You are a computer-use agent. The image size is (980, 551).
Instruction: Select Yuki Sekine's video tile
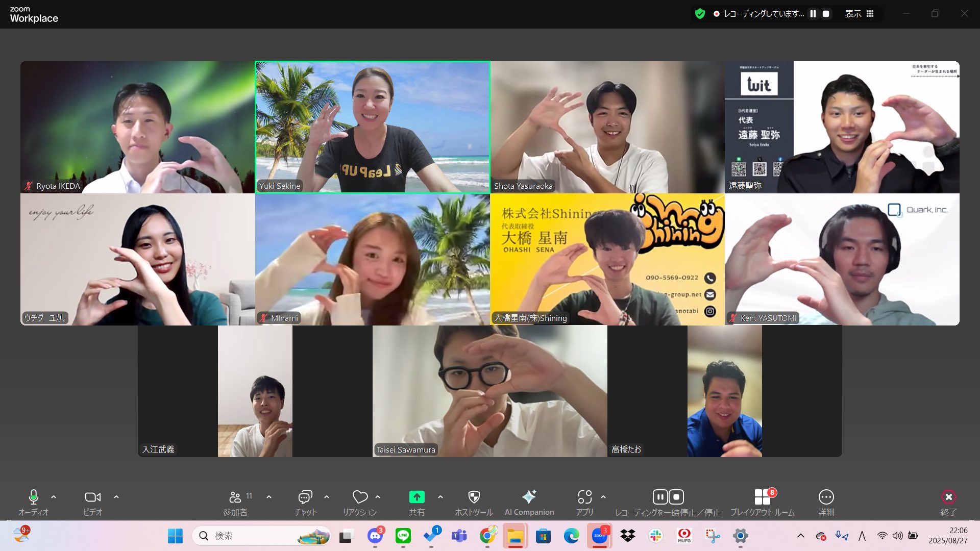pos(373,127)
